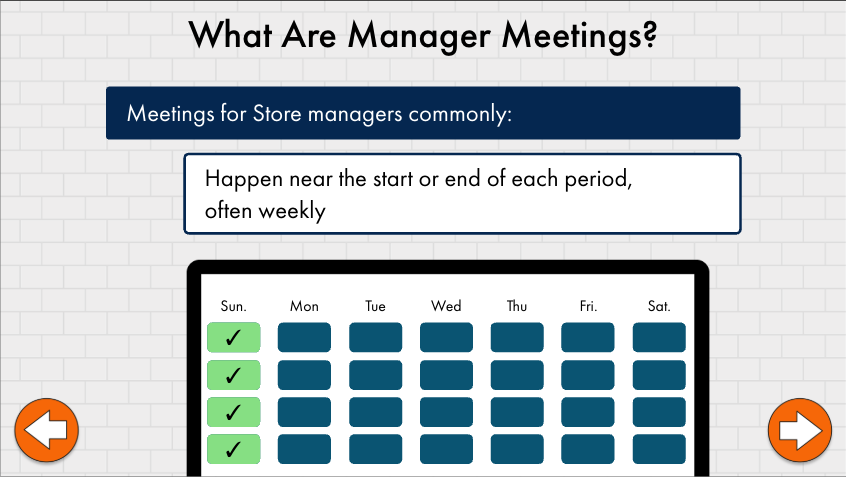Select the third-row Monday calendar cell

(304, 412)
